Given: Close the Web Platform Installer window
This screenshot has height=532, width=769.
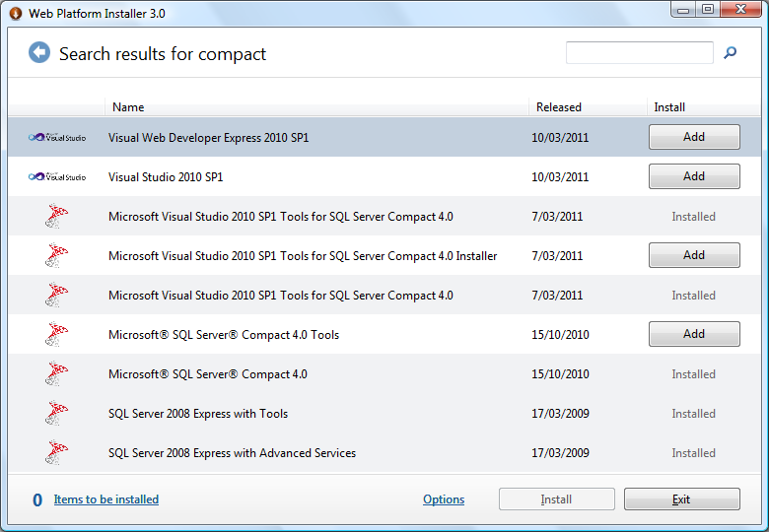Looking at the screenshot, I should point(741,9).
